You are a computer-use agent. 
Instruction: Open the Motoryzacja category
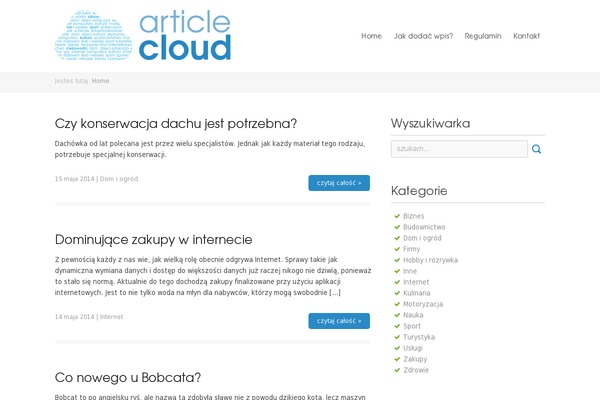(x=423, y=304)
